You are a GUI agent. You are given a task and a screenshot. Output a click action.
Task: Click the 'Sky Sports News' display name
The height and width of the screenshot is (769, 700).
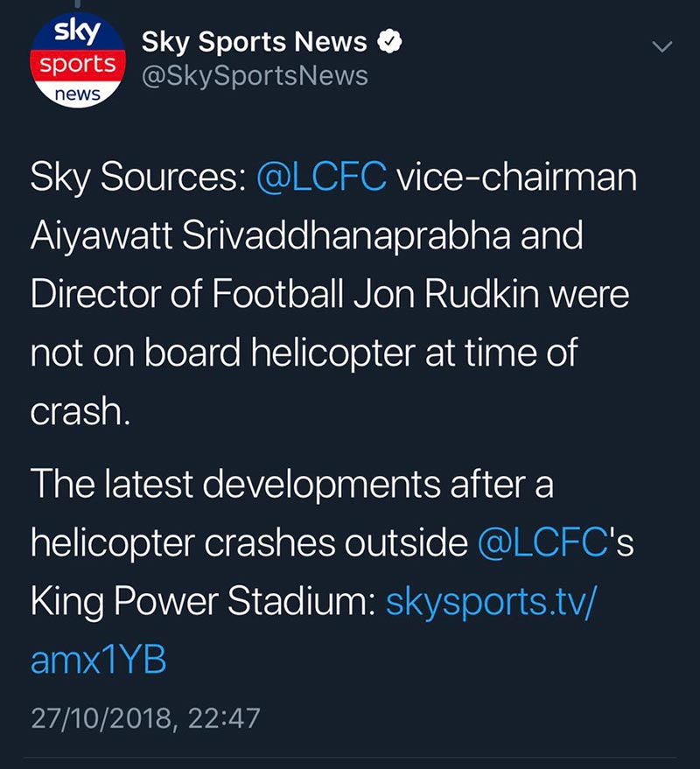coord(255,41)
